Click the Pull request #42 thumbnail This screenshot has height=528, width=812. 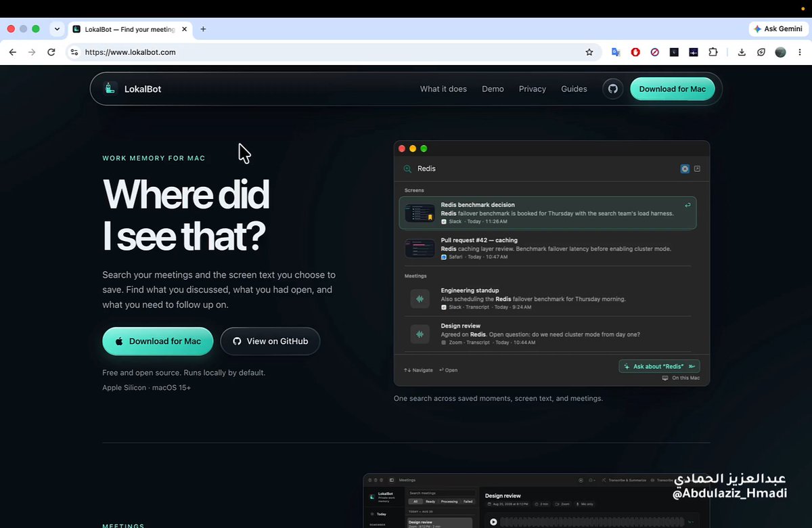(x=420, y=248)
